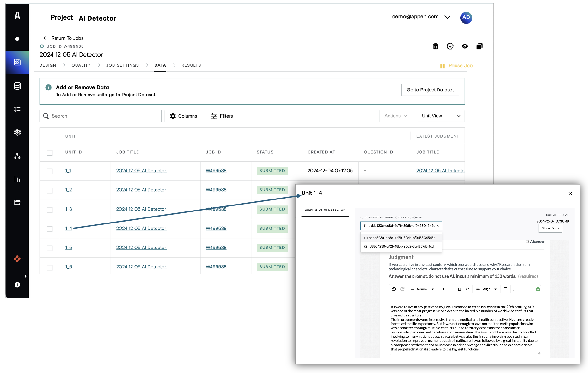Click the trash delete job icon
588x373 pixels.
[435, 46]
